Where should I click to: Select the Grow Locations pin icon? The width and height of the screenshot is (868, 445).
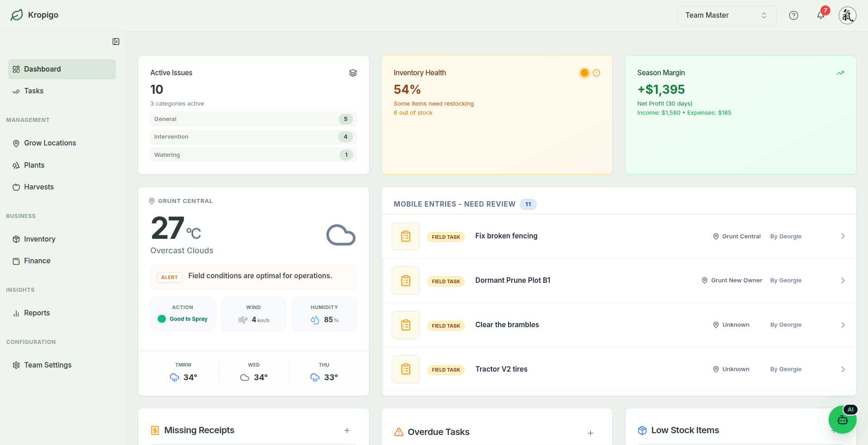click(x=16, y=143)
